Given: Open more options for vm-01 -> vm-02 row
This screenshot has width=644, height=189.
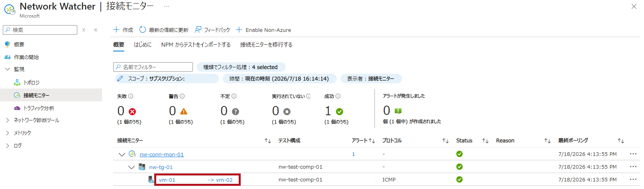Looking at the screenshot, I should [633, 179].
